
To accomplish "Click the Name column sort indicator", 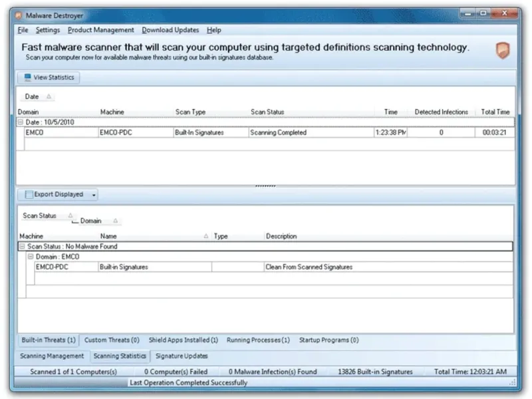I will (x=205, y=236).
